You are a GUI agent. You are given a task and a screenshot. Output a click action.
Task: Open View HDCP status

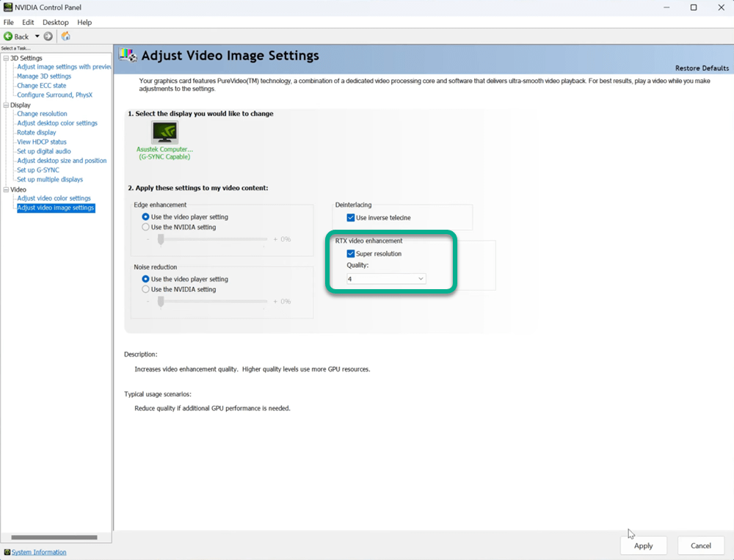click(42, 142)
